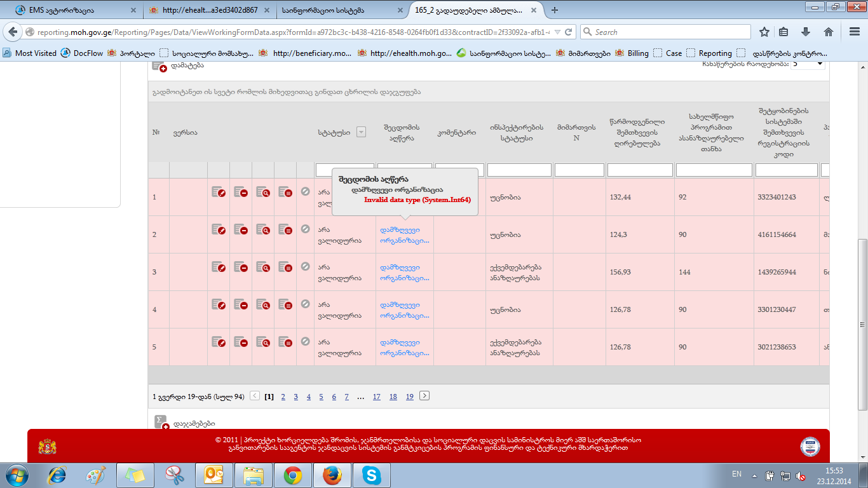This screenshot has height=488, width=868.
Task: Bookmark this page with the star icon
Action: click(764, 32)
